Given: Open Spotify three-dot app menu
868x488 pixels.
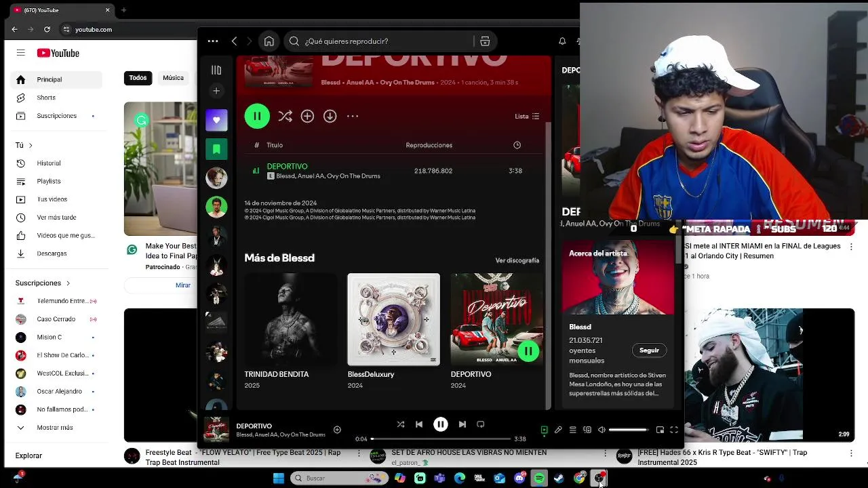Looking at the screenshot, I should pos(213,41).
